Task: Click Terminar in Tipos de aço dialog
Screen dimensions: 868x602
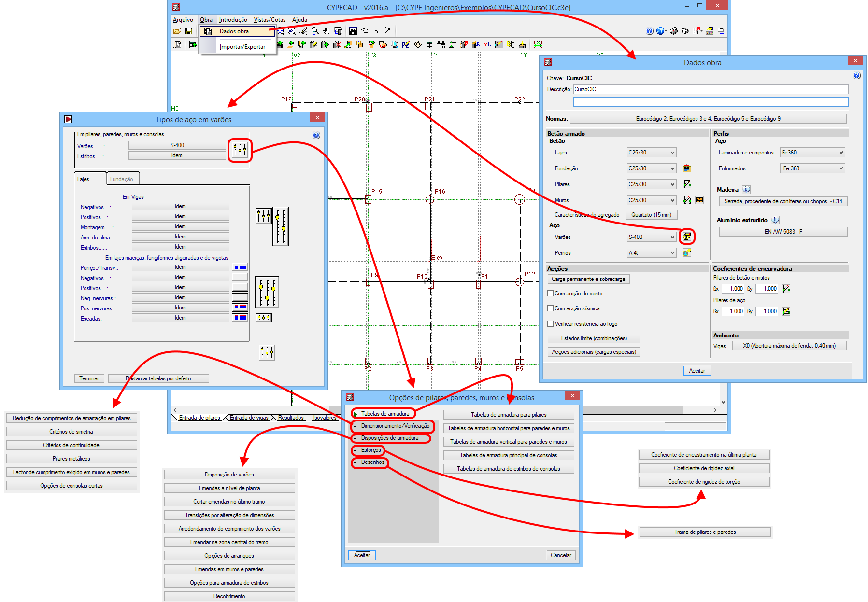Action: (89, 378)
